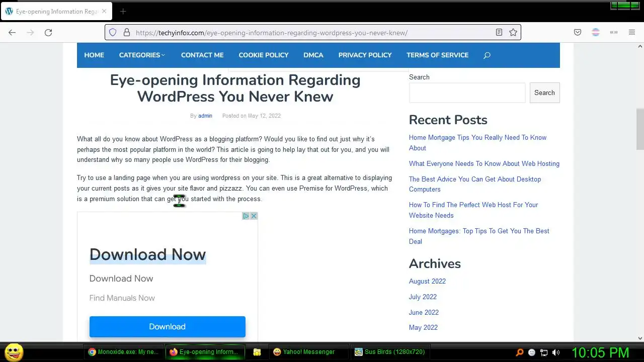Bookmark this page with the star

pyautogui.click(x=513, y=32)
